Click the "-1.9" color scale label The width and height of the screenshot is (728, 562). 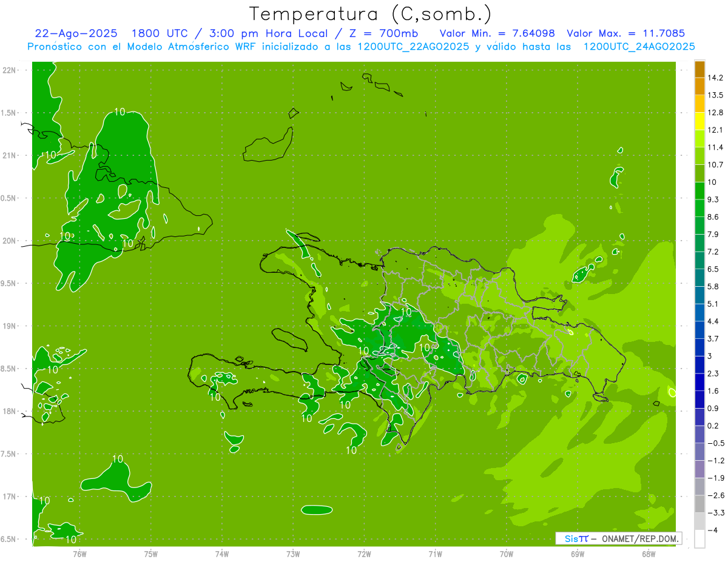pyautogui.click(x=716, y=478)
